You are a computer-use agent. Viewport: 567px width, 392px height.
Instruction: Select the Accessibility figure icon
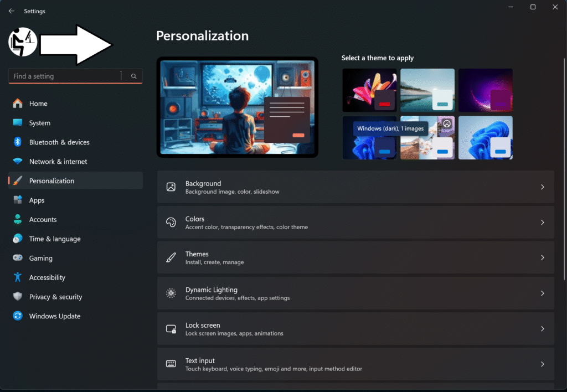pyautogui.click(x=17, y=277)
